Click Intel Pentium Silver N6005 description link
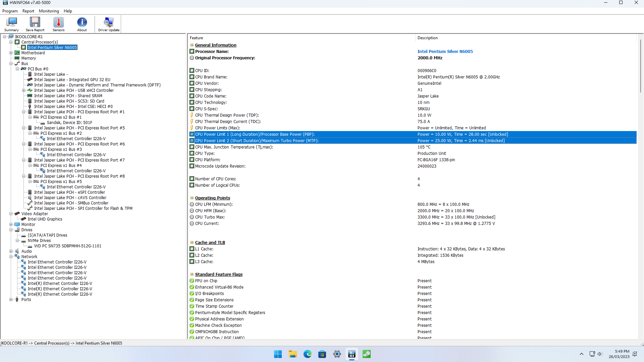 [x=445, y=52]
